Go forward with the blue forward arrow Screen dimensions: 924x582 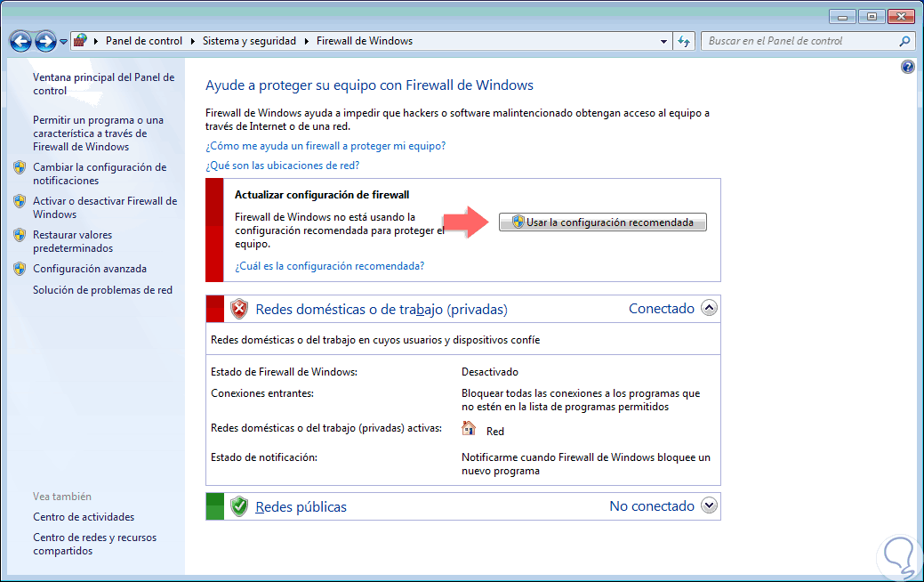(x=45, y=41)
